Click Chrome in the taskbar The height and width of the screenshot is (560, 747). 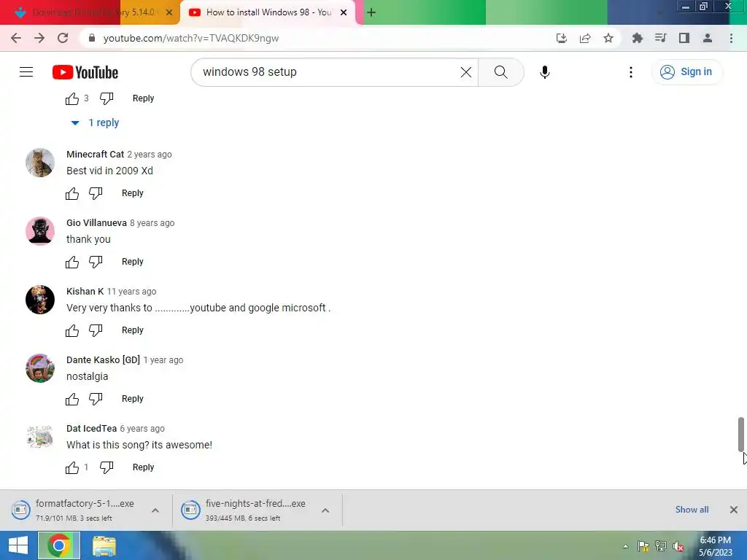coord(59,545)
